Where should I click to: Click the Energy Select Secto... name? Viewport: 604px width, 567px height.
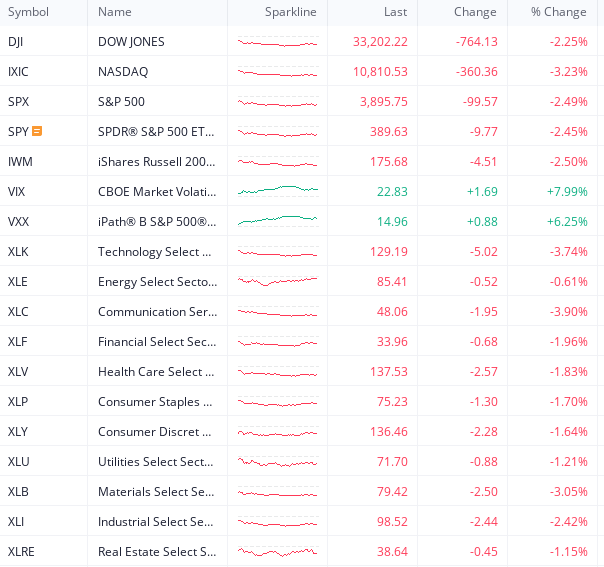pyautogui.click(x=158, y=282)
